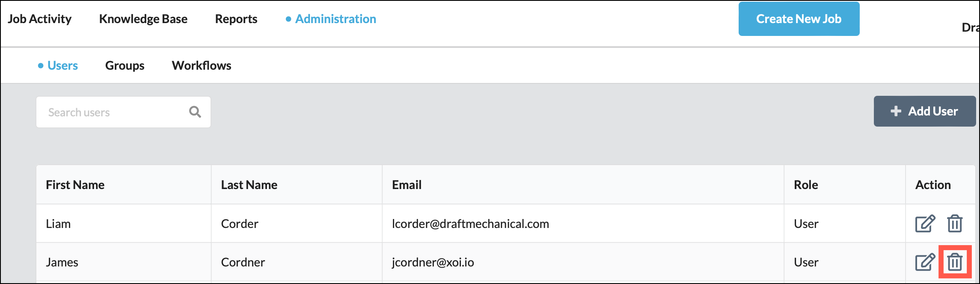Click edit icon for Liam Corder
980x284 pixels.
[x=925, y=224]
